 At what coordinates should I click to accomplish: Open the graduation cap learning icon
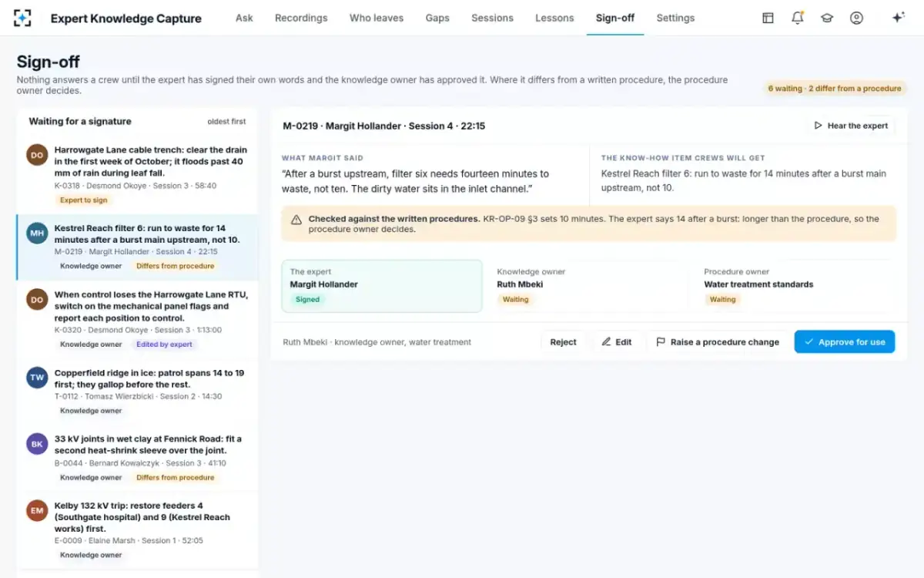coord(827,18)
